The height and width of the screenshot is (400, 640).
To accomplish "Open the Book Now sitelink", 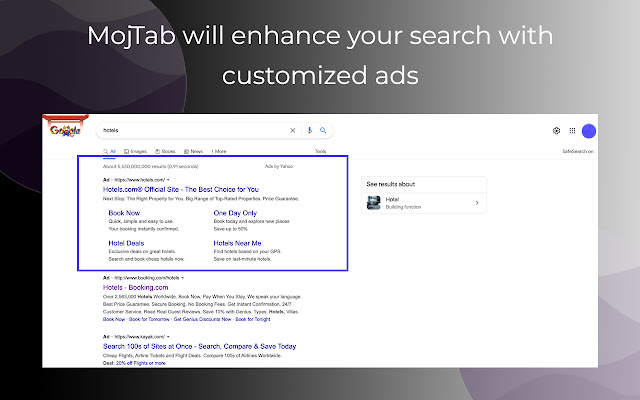I will click(124, 213).
